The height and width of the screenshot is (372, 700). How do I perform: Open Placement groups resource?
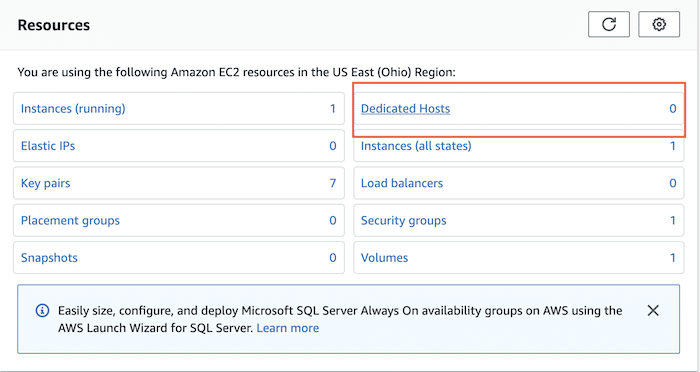point(71,221)
